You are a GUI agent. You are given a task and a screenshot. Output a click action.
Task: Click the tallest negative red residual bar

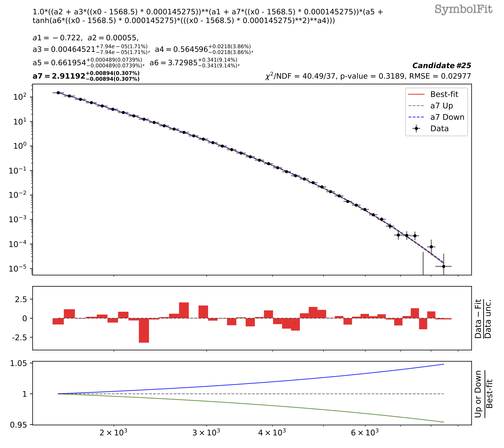(x=144, y=330)
